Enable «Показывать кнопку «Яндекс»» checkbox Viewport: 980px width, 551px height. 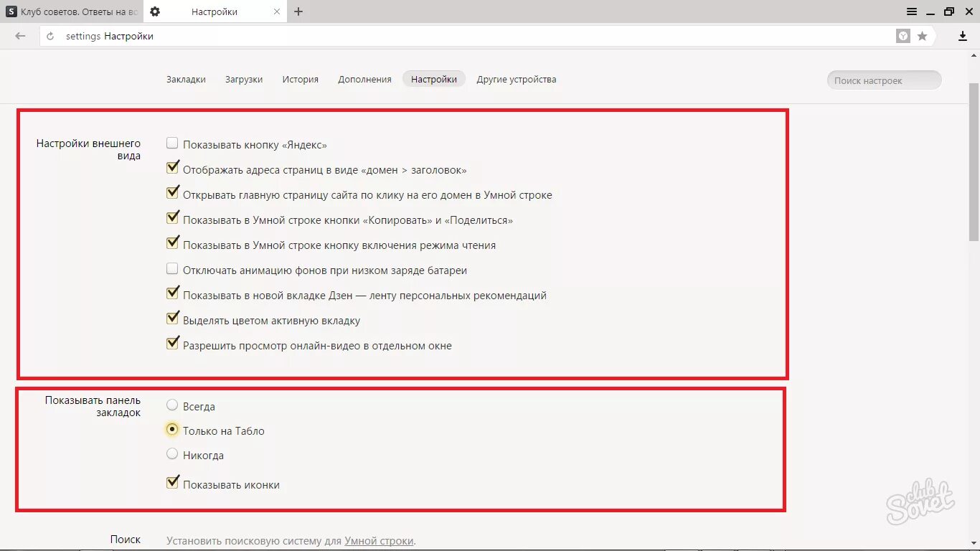(172, 143)
